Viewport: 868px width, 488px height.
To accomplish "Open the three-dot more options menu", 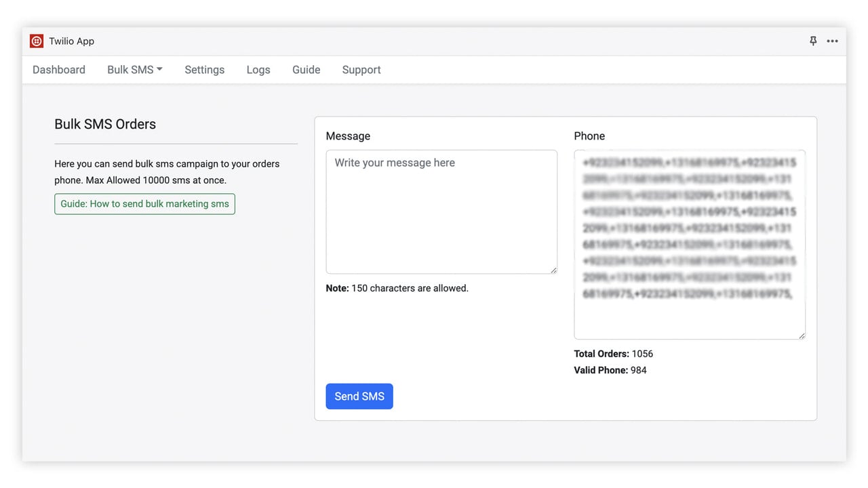I will tap(832, 41).
